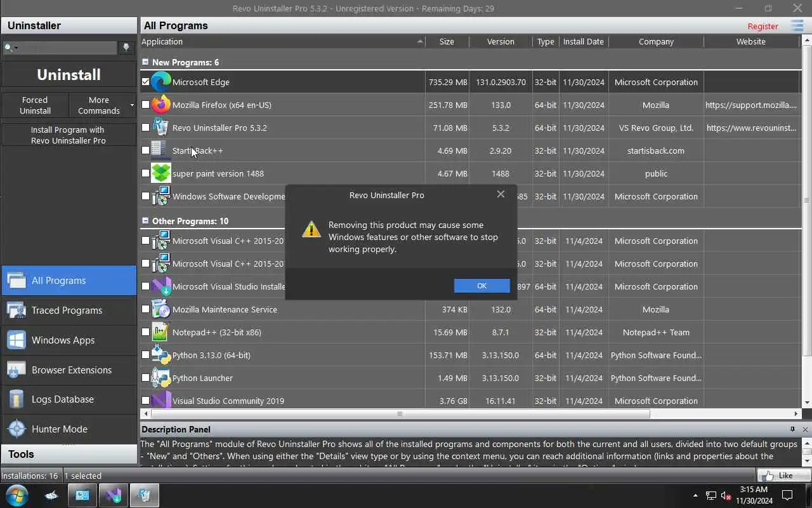812x508 pixels.
Task: Click the Notepad++ program icon
Action: [161, 332]
